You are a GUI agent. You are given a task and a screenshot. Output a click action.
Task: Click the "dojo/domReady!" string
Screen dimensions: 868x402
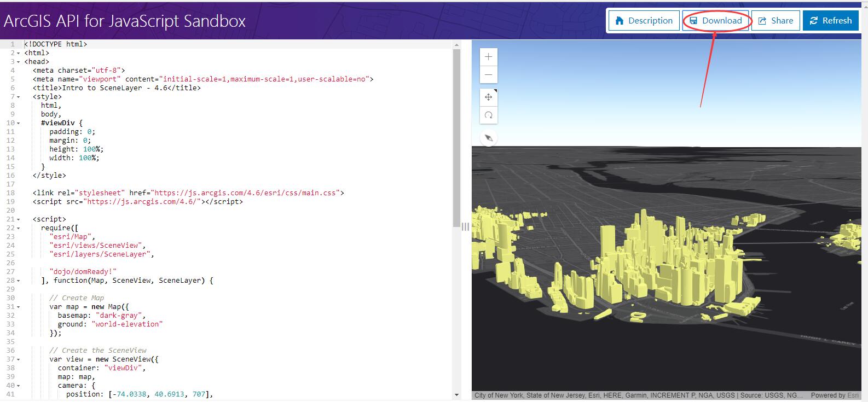point(83,272)
